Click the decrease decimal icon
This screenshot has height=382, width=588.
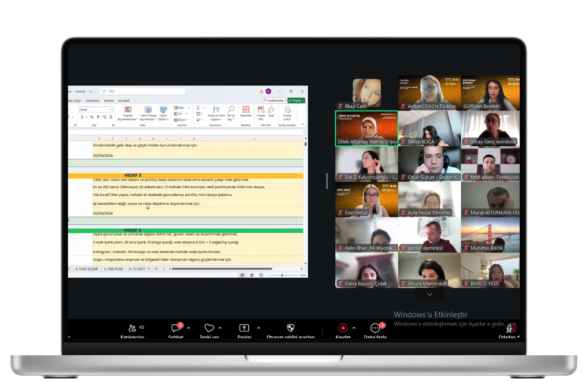(111, 117)
